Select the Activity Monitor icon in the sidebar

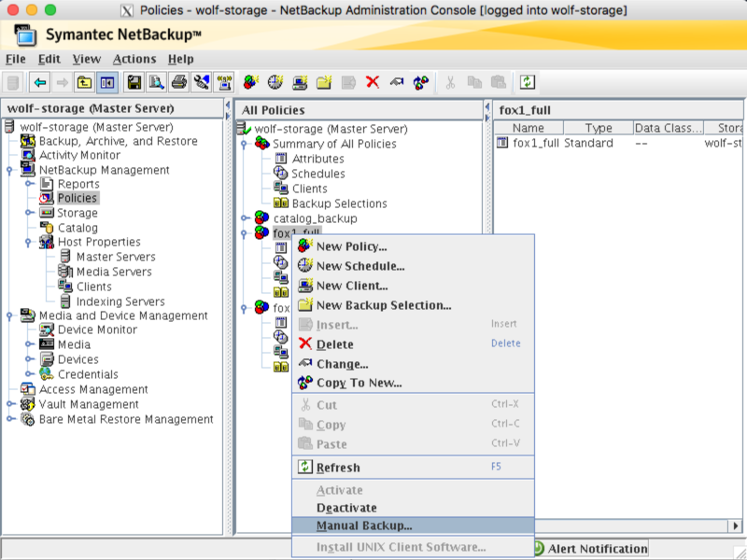[x=29, y=155]
